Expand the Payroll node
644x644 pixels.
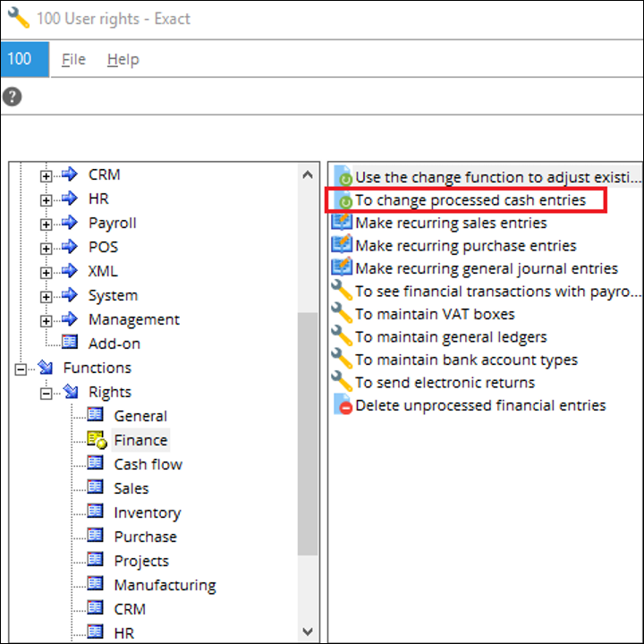(46, 225)
